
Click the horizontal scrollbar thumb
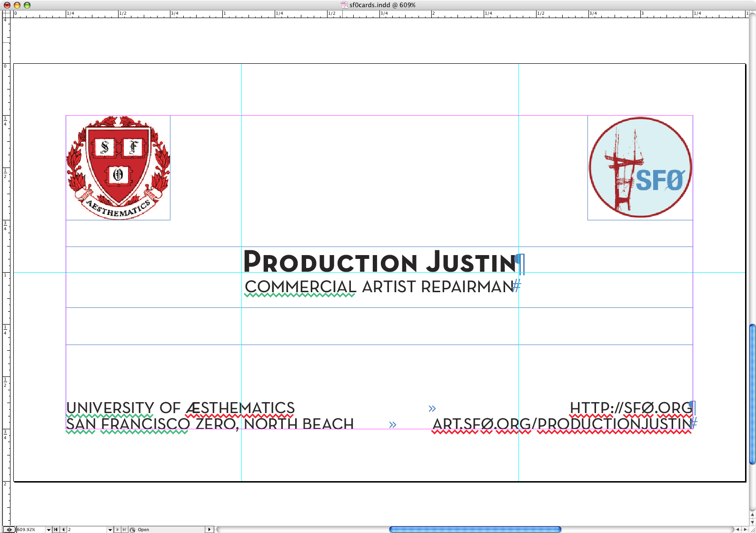475,529
